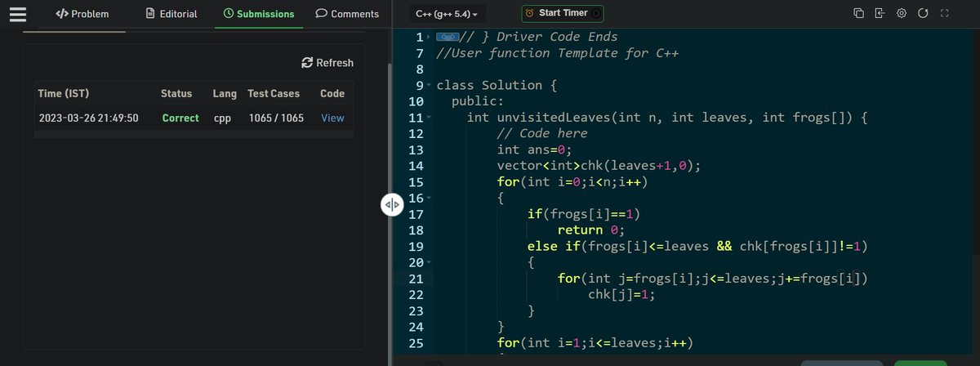The height and width of the screenshot is (366, 980).
Task: Click the '// Code here' comment line
Action: point(542,134)
